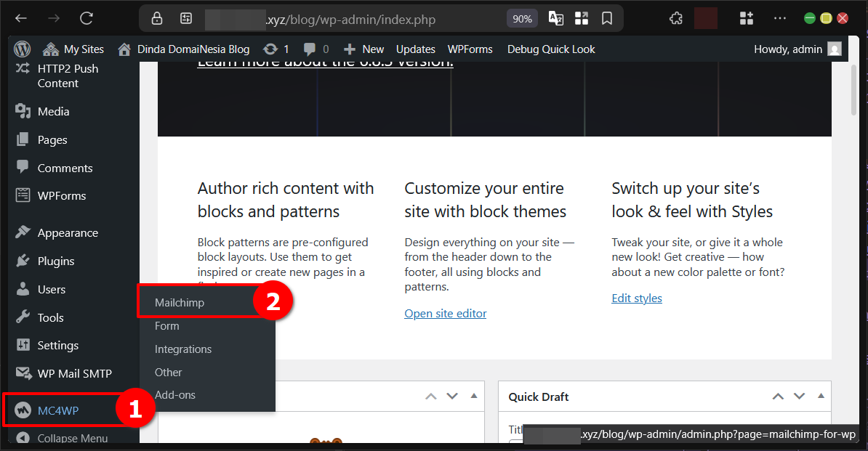868x451 pixels.
Task: Open the site editor link
Action: tap(445, 313)
